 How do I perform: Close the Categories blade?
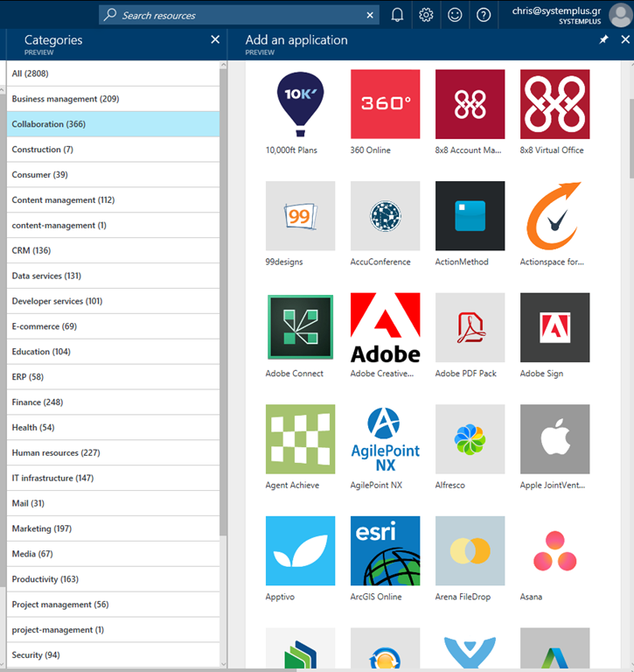click(215, 40)
